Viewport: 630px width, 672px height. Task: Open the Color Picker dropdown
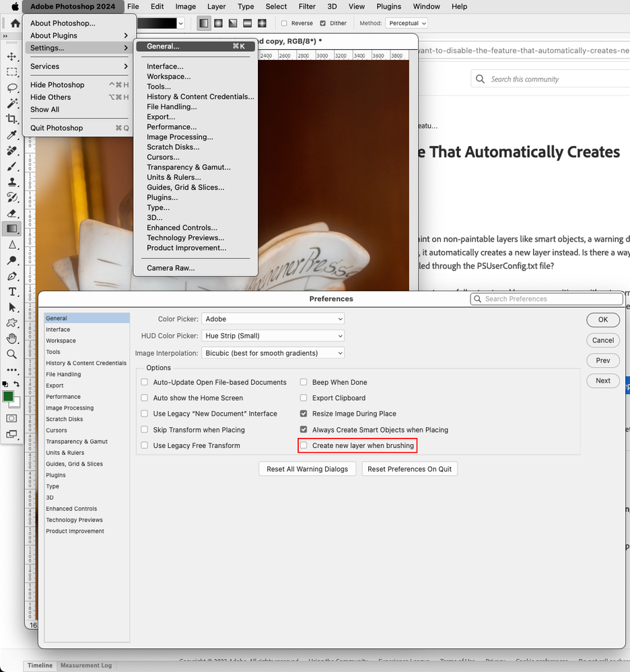click(273, 319)
